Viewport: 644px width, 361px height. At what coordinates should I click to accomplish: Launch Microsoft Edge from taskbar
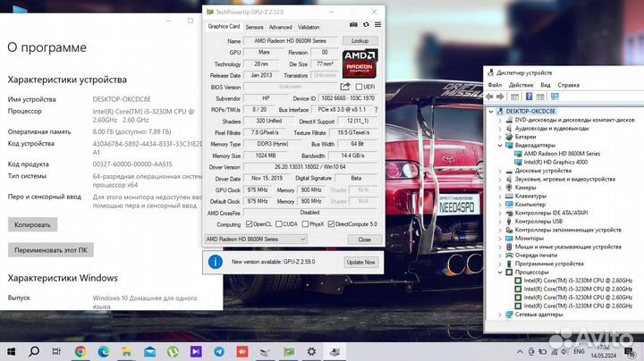tap(104, 351)
